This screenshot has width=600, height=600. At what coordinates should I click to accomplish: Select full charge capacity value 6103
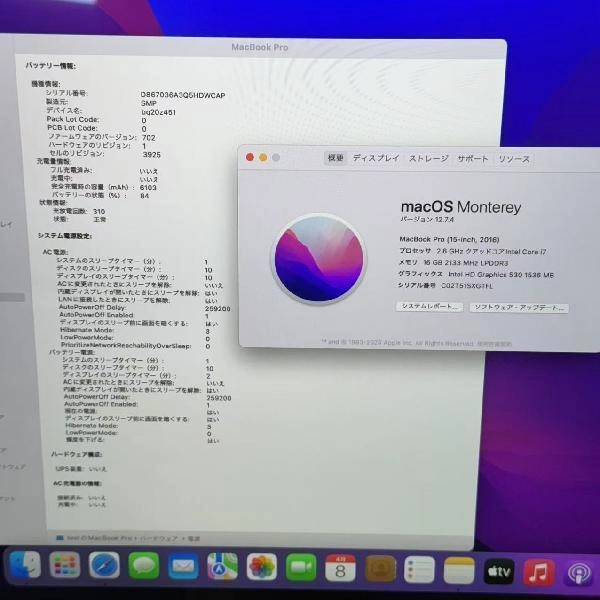[x=148, y=188]
